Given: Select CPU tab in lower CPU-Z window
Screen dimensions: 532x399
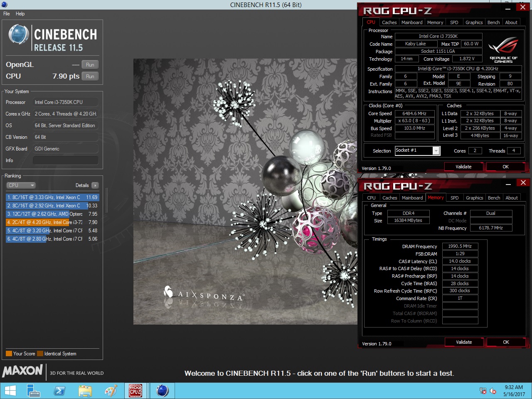Looking at the screenshot, I should (371, 198).
